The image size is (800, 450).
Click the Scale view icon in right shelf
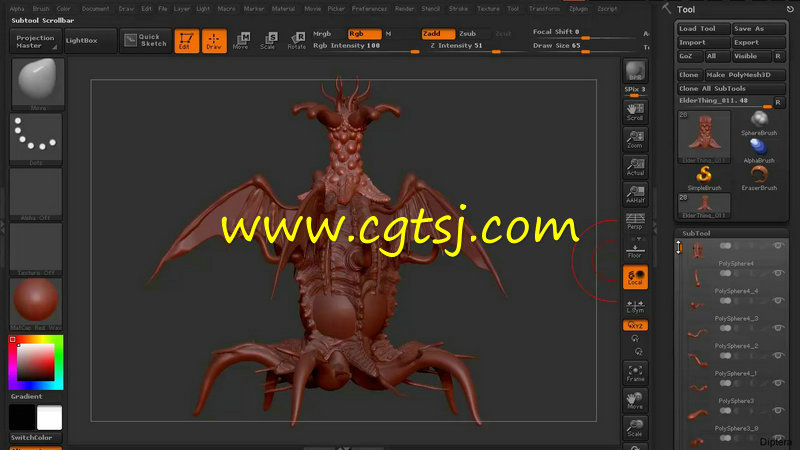pyautogui.click(x=635, y=428)
